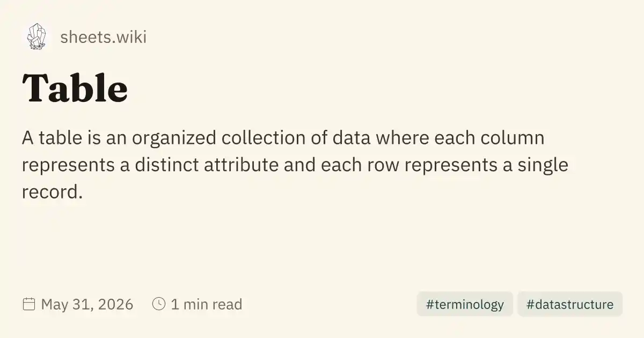644x338 pixels.
Task: Click the clock icon beside read time
Action: coord(159,304)
